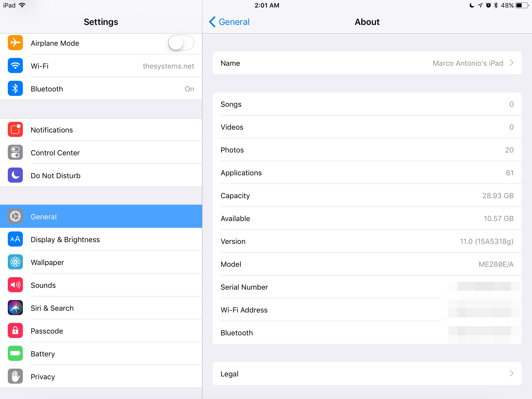
Task: Tap the Battery green icon
Action: coord(15,353)
